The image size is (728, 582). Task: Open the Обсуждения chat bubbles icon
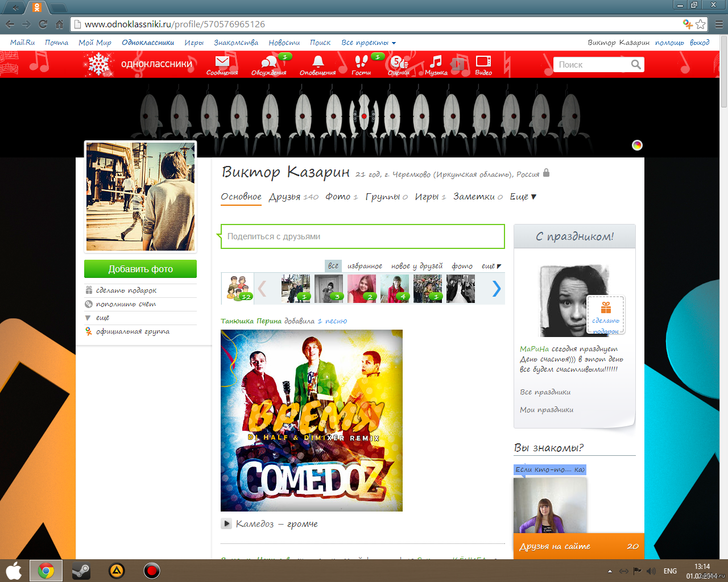pyautogui.click(x=269, y=61)
